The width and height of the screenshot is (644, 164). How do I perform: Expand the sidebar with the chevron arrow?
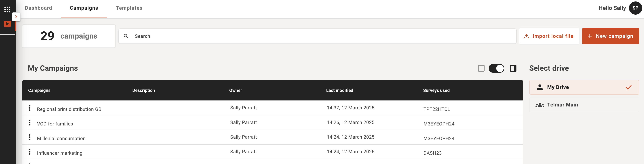point(16,17)
